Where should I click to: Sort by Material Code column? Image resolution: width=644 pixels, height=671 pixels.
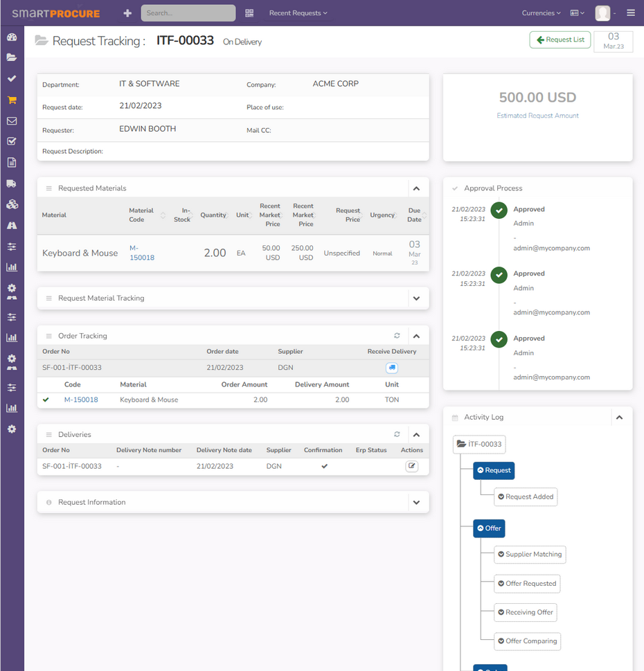click(x=146, y=215)
